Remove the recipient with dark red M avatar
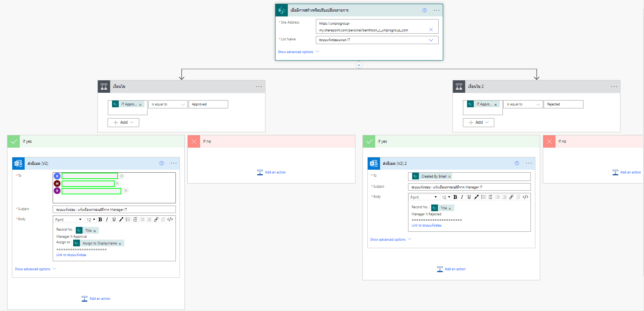644x311 pixels. (x=117, y=184)
